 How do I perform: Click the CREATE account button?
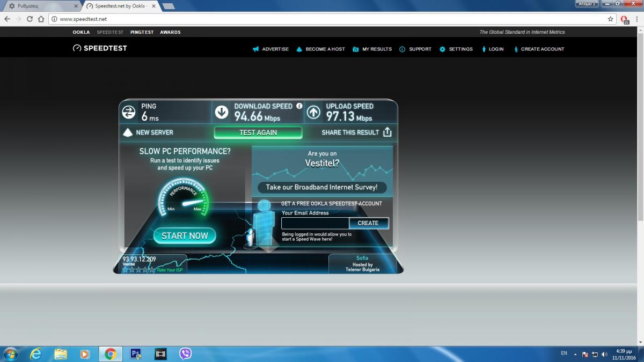coord(368,223)
